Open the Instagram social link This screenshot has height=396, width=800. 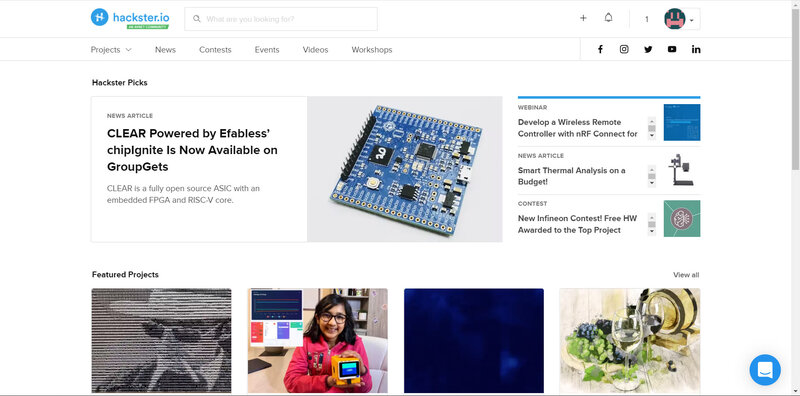point(624,50)
